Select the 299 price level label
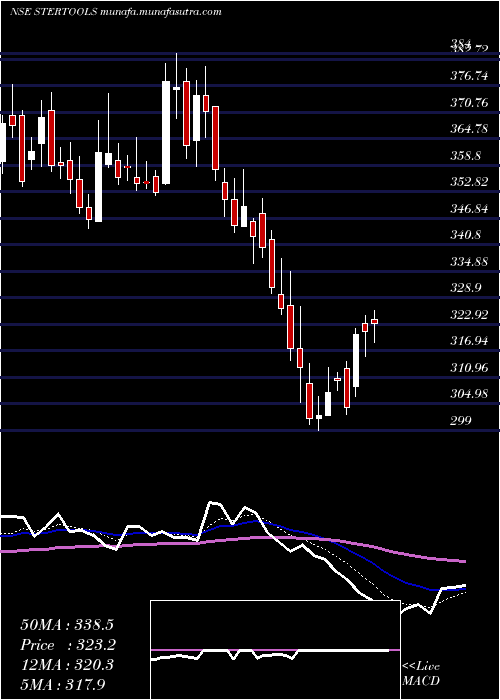This screenshot has height=700, width=500. (461, 421)
